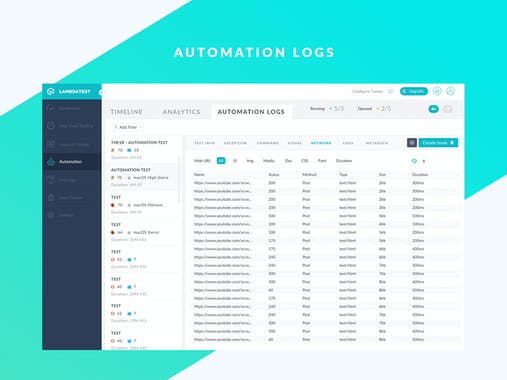Sort by the Duration column header

point(420,175)
